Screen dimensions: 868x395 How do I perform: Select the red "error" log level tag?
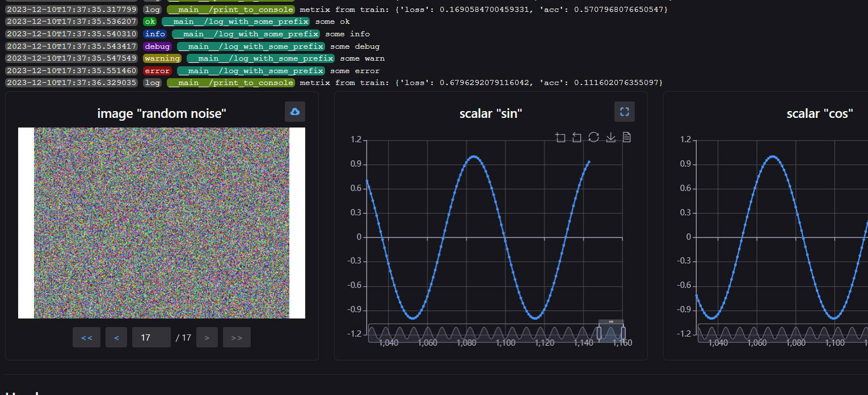point(157,71)
